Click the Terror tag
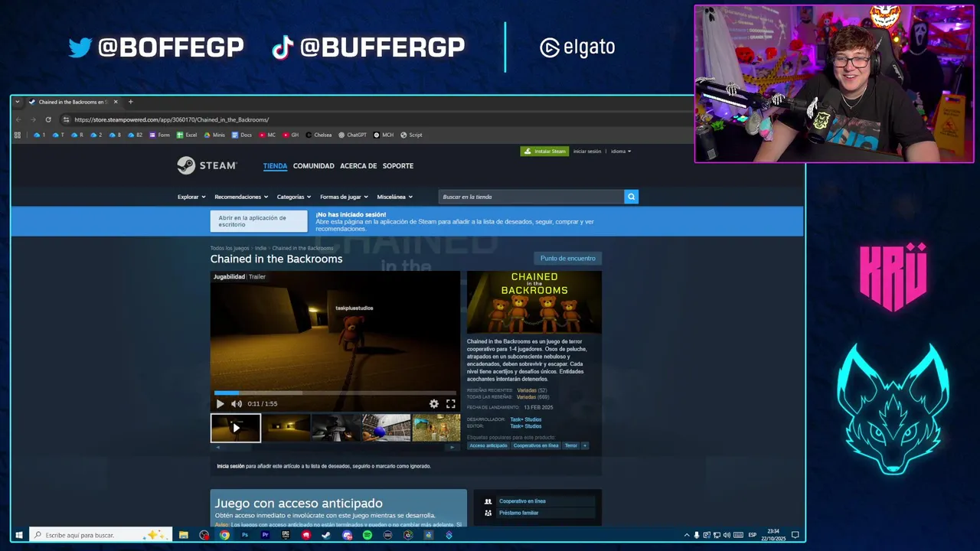 571,445
